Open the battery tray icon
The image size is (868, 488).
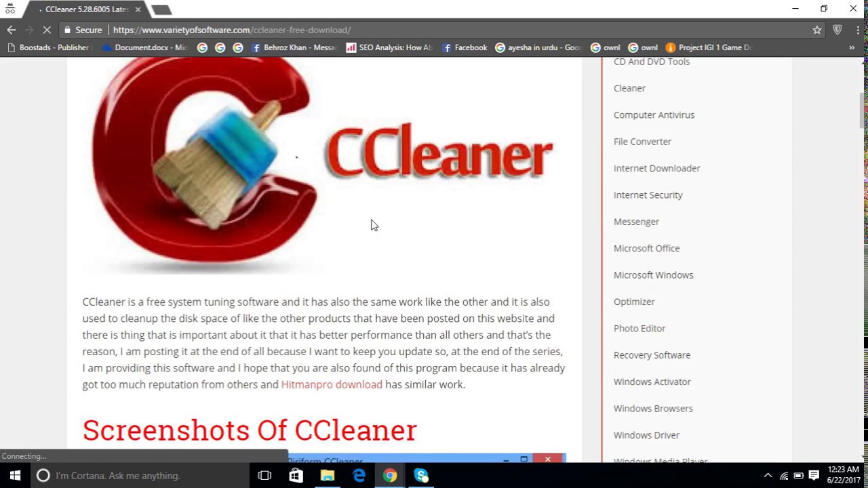pyautogui.click(x=799, y=476)
